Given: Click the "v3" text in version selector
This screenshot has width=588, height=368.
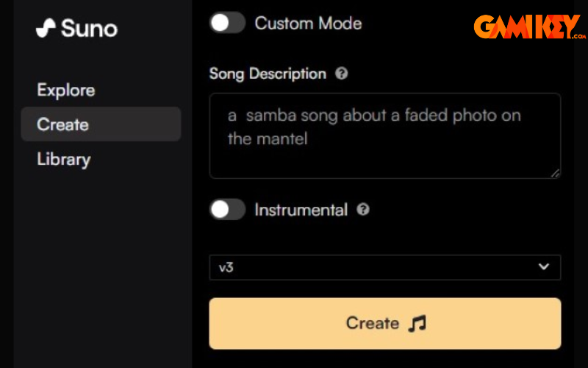Looking at the screenshot, I should point(226,267).
